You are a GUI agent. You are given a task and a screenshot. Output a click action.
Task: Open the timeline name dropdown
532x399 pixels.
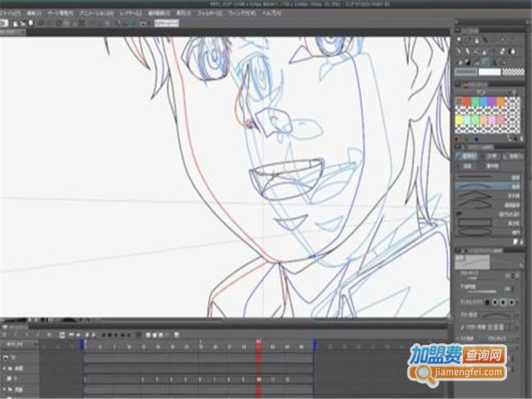(20, 344)
